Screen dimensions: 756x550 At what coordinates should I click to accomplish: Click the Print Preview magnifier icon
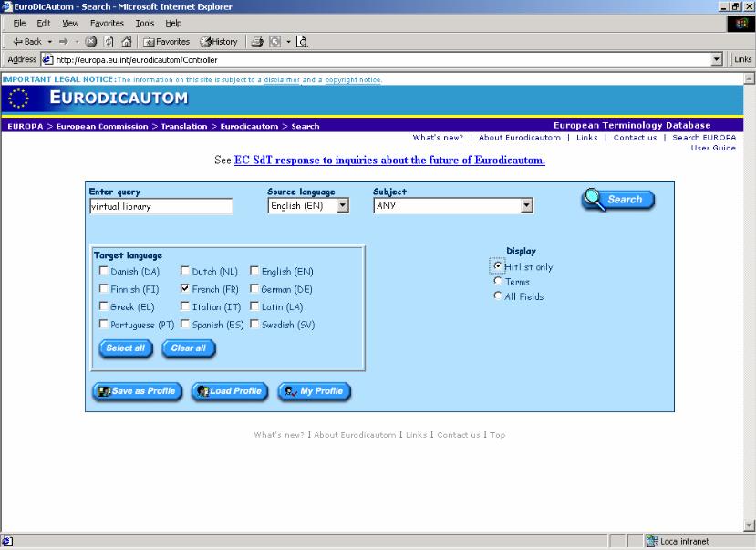302,42
